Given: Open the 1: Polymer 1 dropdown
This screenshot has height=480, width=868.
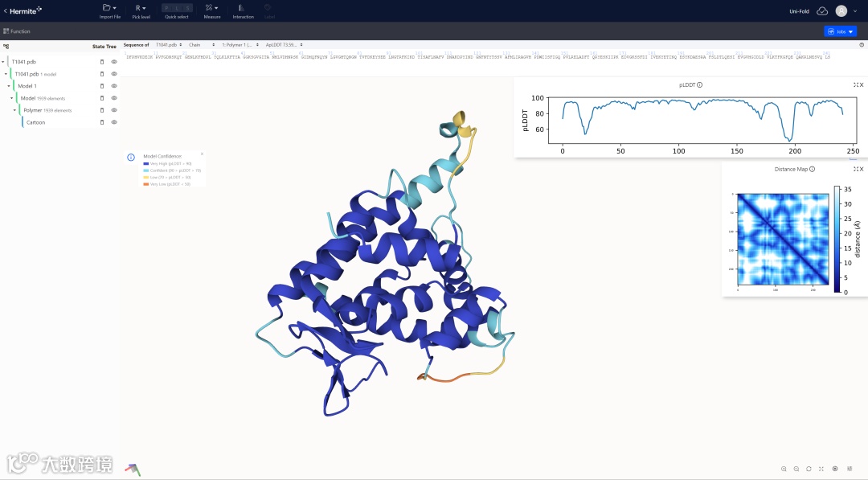Looking at the screenshot, I should [x=240, y=45].
